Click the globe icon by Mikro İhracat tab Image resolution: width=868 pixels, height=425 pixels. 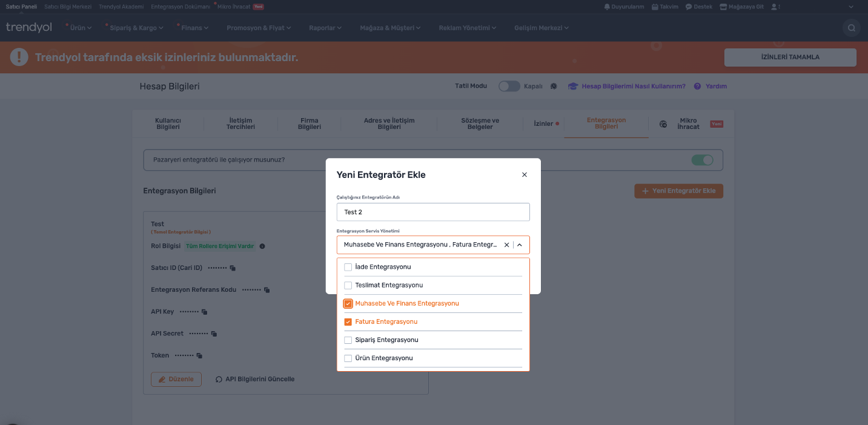point(663,124)
